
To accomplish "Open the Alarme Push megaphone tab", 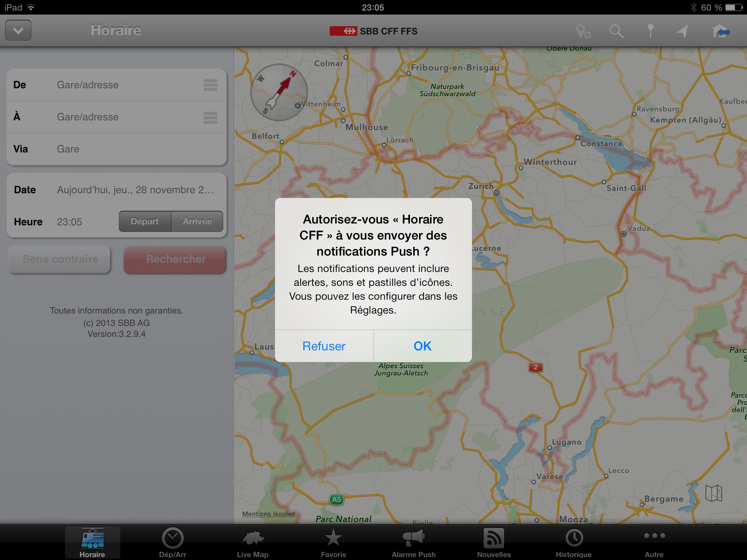I will [413, 543].
